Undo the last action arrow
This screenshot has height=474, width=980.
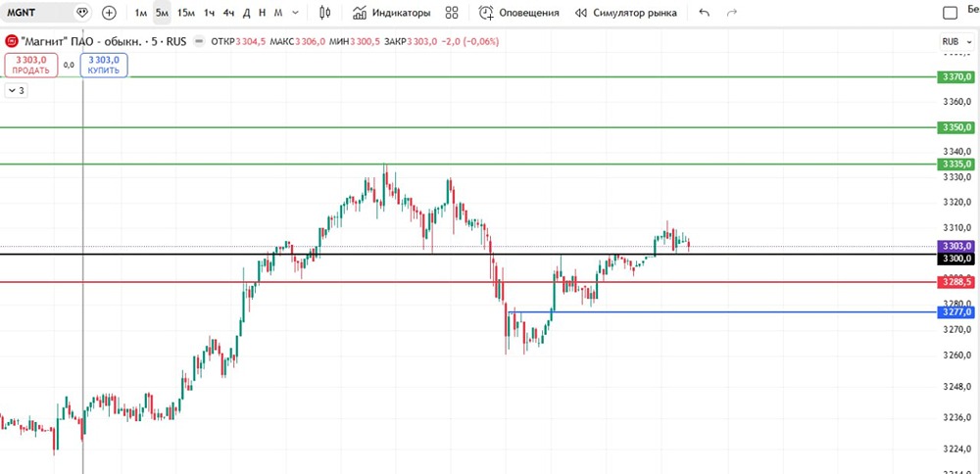coord(705,13)
